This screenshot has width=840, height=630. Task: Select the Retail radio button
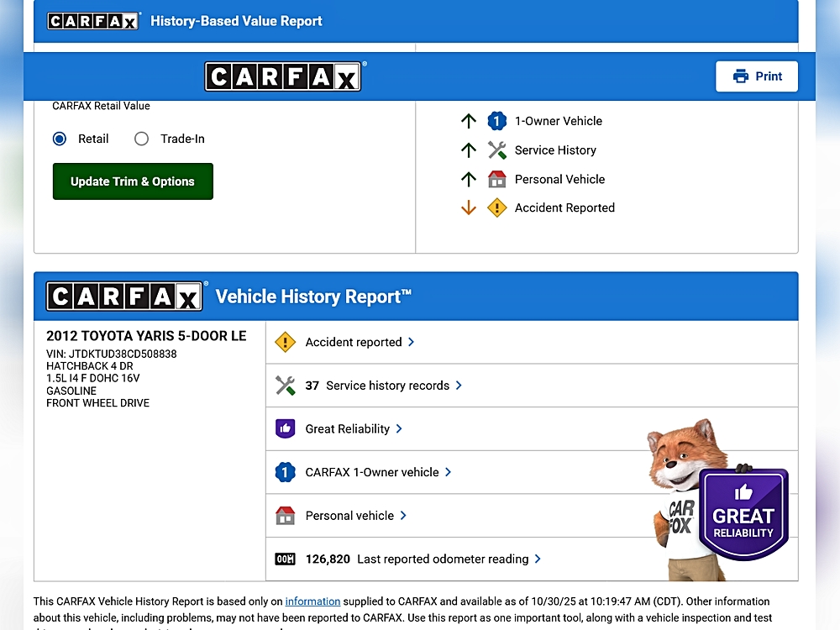click(x=60, y=139)
